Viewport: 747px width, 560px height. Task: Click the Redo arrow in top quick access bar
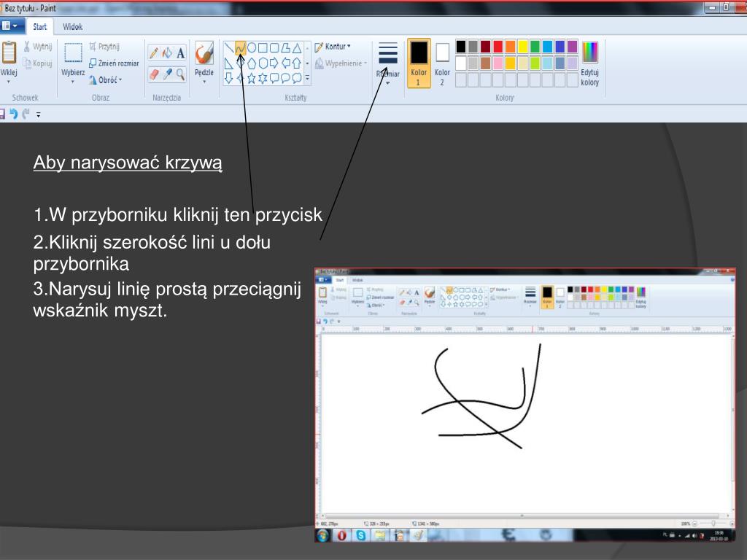click(26, 114)
